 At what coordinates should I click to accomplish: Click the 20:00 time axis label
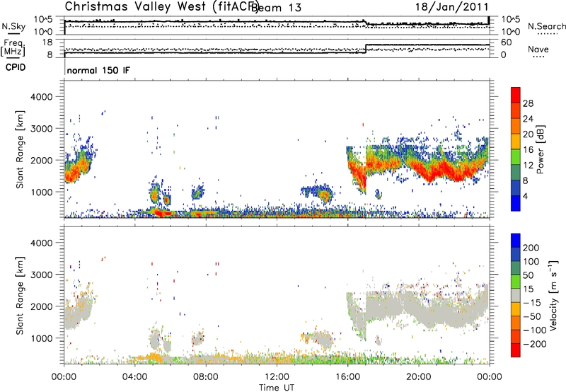pos(419,377)
